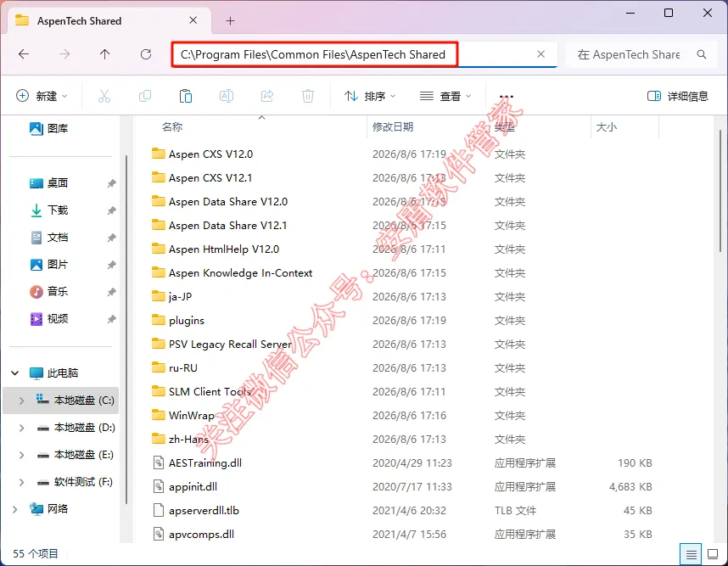Sort by the 修改日期 column header
This screenshot has height=566, width=728.
point(393,126)
